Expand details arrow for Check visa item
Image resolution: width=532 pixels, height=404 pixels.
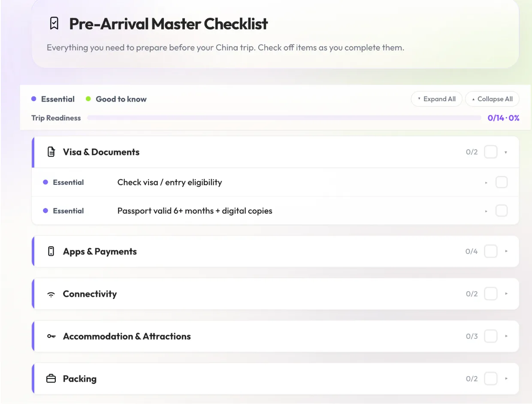486,183
